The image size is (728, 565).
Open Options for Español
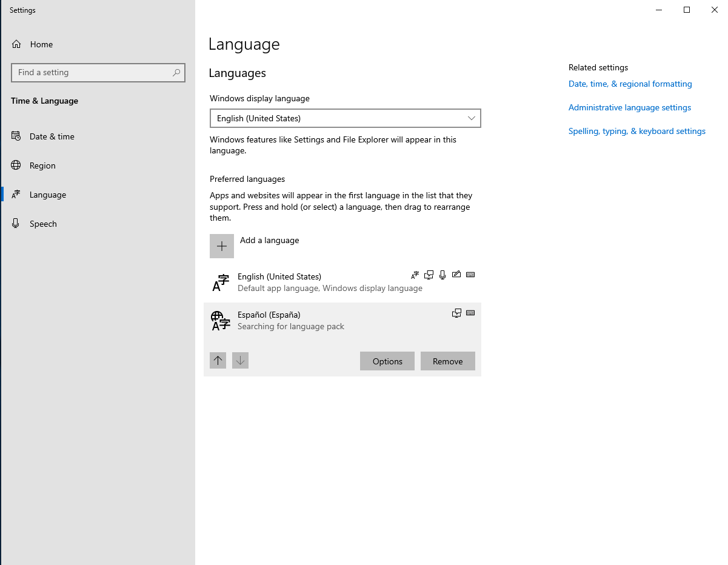387,361
